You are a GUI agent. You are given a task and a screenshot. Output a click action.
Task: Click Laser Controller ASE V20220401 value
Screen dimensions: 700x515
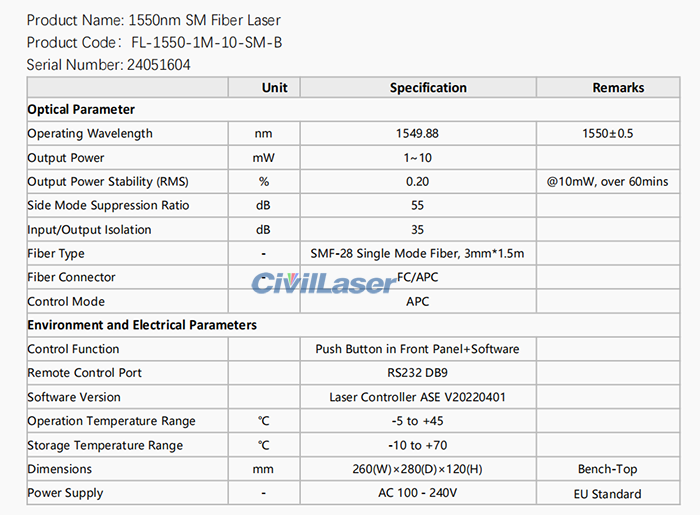tap(417, 397)
